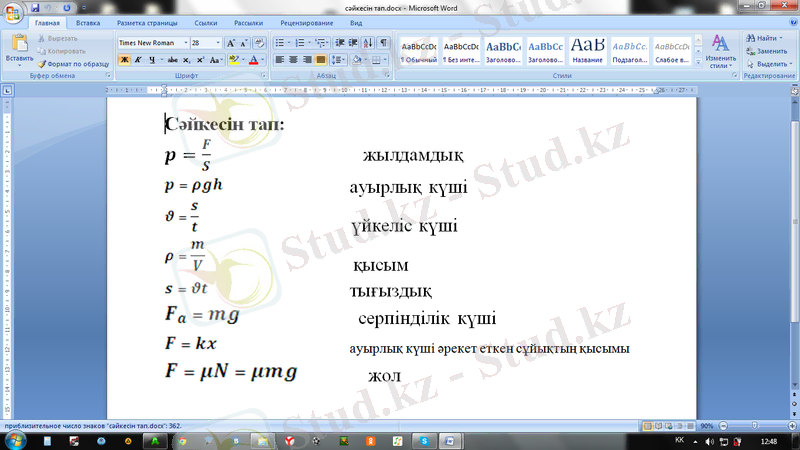
Task: Click the red font color button
Action: coord(252,60)
